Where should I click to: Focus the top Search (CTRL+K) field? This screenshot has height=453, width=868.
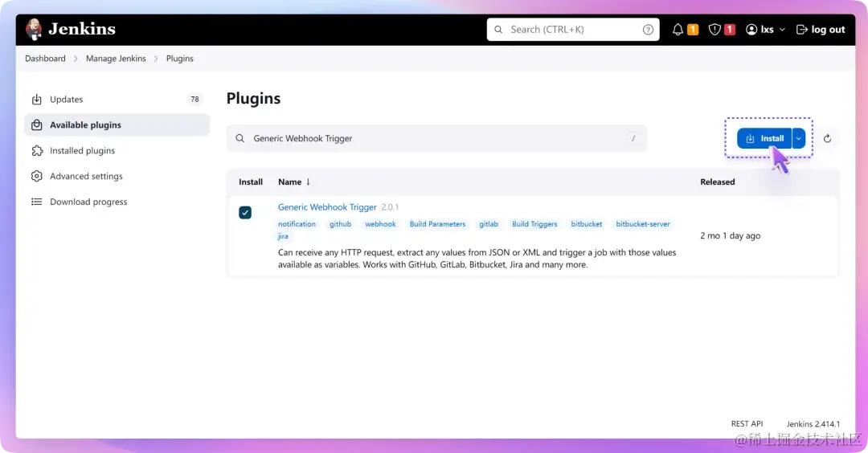pyautogui.click(x=573, y=29)
